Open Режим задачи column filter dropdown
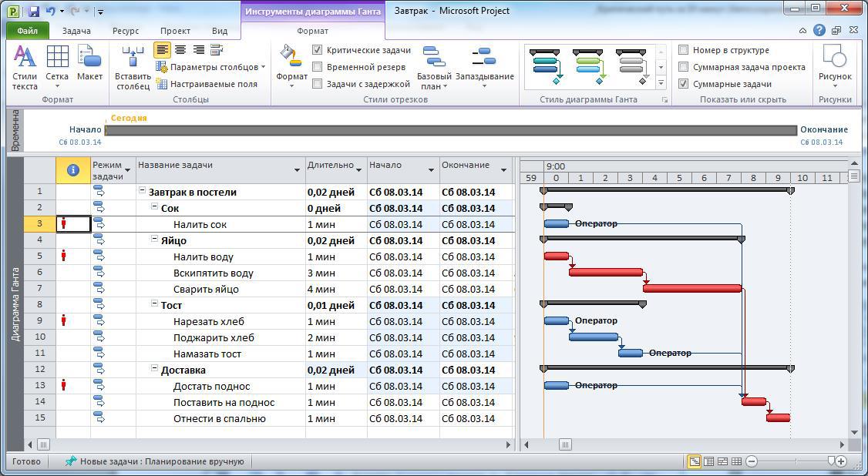Image resolution: width=868 pixels, height=476 pixels. (x=128, y=170)
